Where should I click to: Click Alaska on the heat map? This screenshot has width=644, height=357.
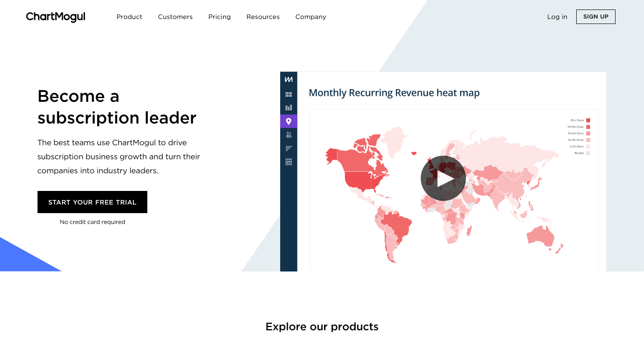pyautogui.click(x=332, y=155)
